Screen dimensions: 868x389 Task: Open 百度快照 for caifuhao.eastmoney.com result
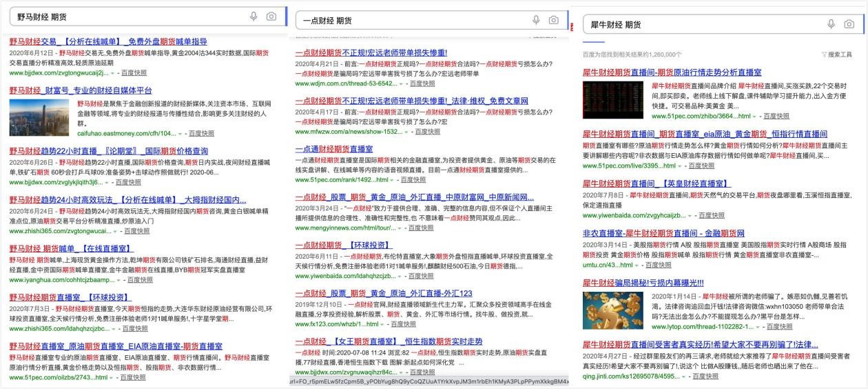(x=202, y=133)
